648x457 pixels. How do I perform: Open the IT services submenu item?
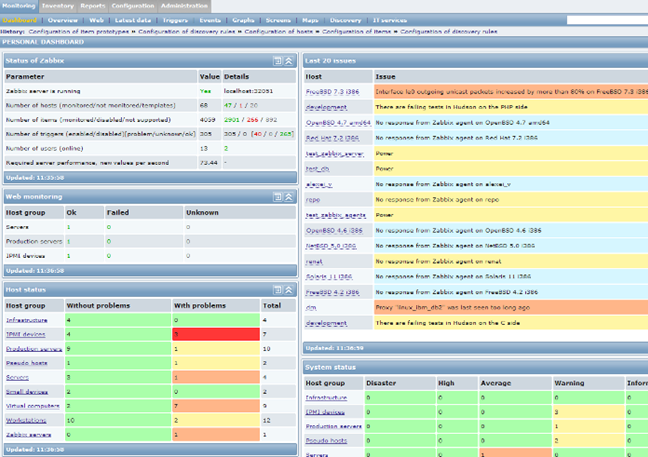pos(390,20)
